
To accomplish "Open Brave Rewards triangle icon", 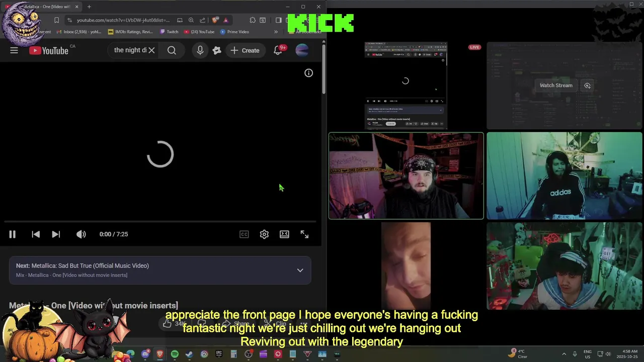I will click(x=226, y=20).
